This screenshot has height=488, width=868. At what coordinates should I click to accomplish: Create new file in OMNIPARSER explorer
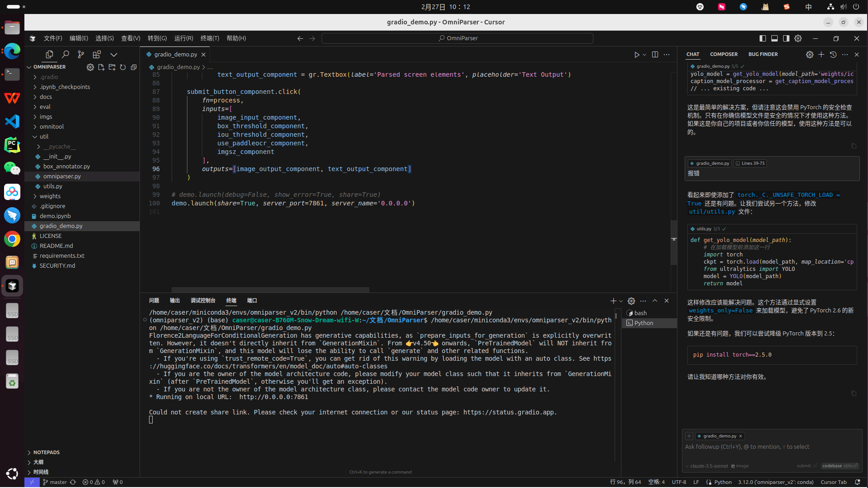pyautogui.click(x=101, y=67)
